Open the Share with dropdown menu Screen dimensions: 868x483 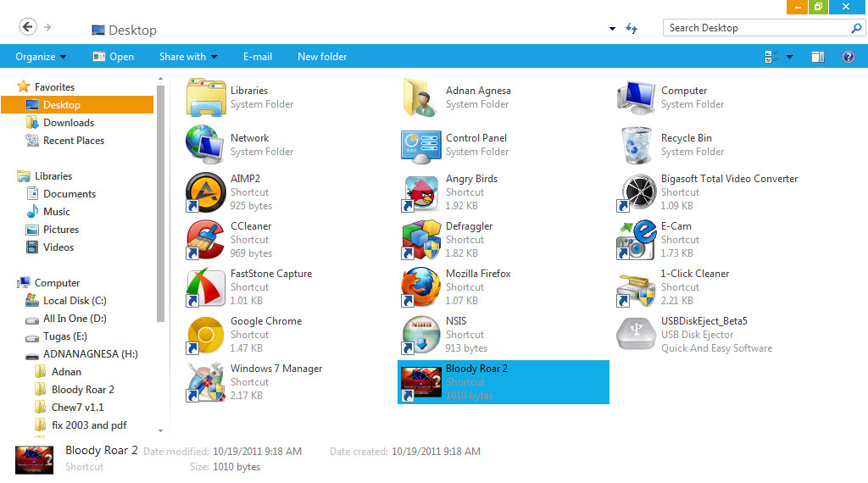coord(188,57)
